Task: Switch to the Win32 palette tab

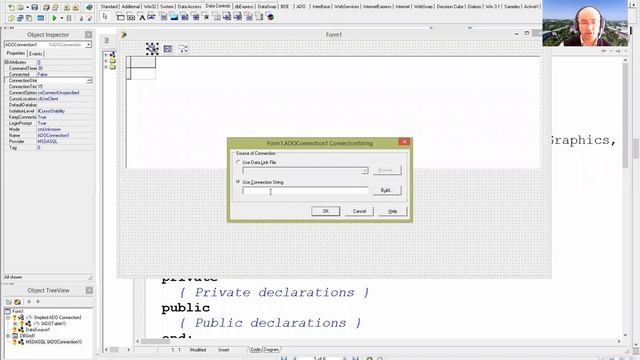Action: pyautogui.click(x=150, y=7)
